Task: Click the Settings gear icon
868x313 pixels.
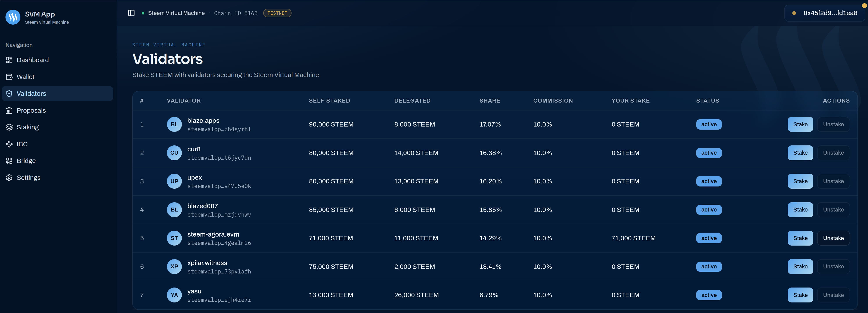Action: pyautogui.click(x=9, y=178)
